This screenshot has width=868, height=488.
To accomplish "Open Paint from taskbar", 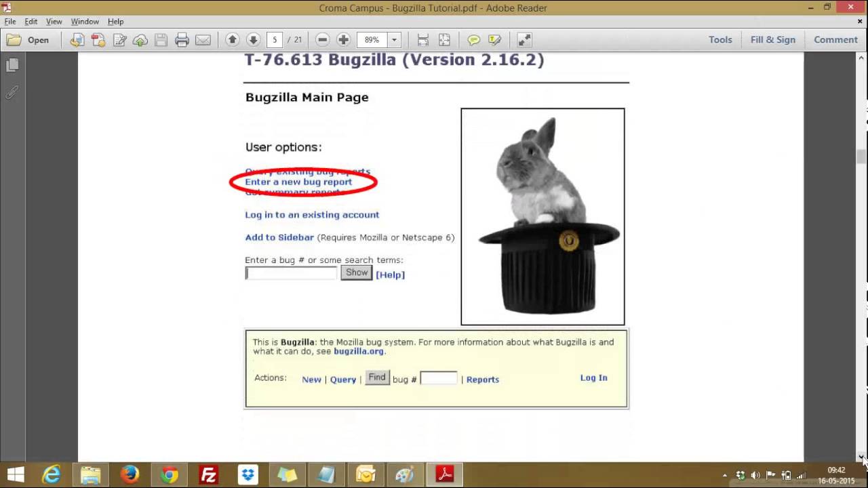I will (x=406, y=474).
